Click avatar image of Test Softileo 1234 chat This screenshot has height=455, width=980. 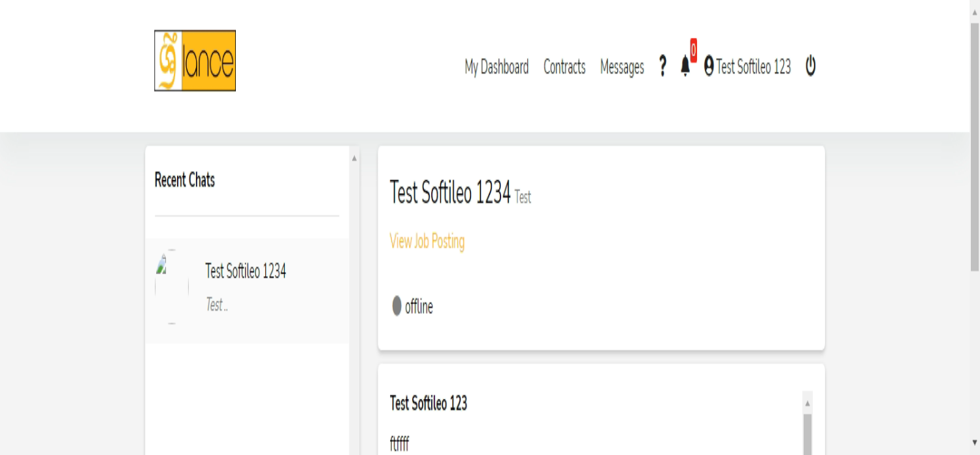tap(171, 286)
